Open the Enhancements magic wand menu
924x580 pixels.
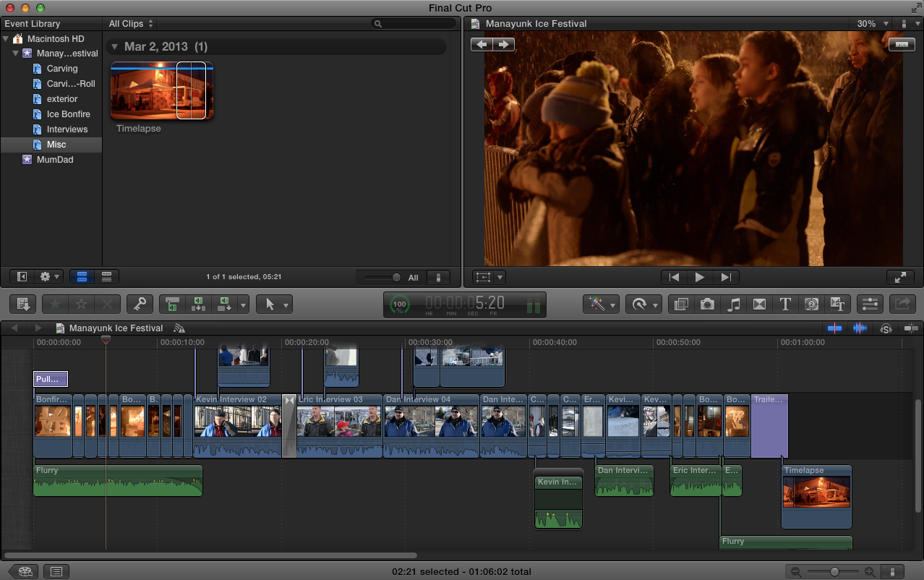[602, 304]
